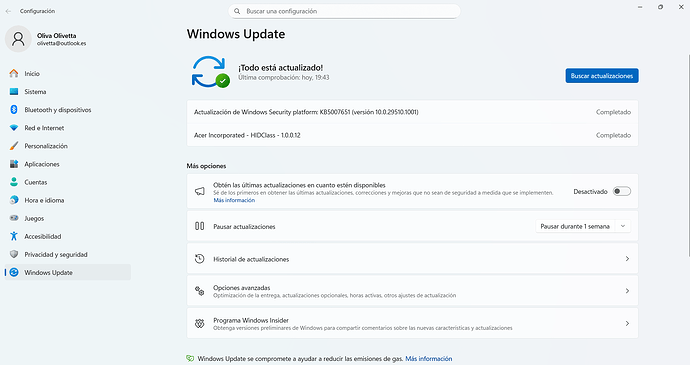
Task: Click Programa Windows Insider title text
Action: (251, 320)
